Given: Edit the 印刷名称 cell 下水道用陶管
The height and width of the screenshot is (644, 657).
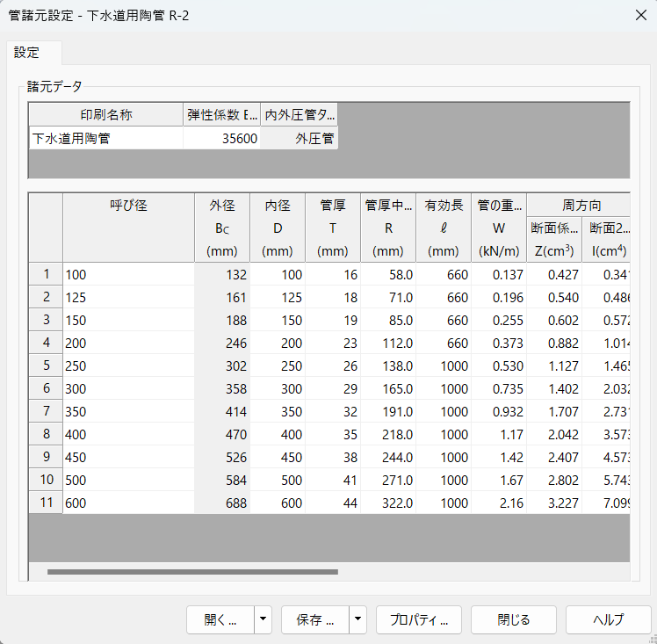Looking at the screenshot, I should pyautogui.click(x=105, y=138).
